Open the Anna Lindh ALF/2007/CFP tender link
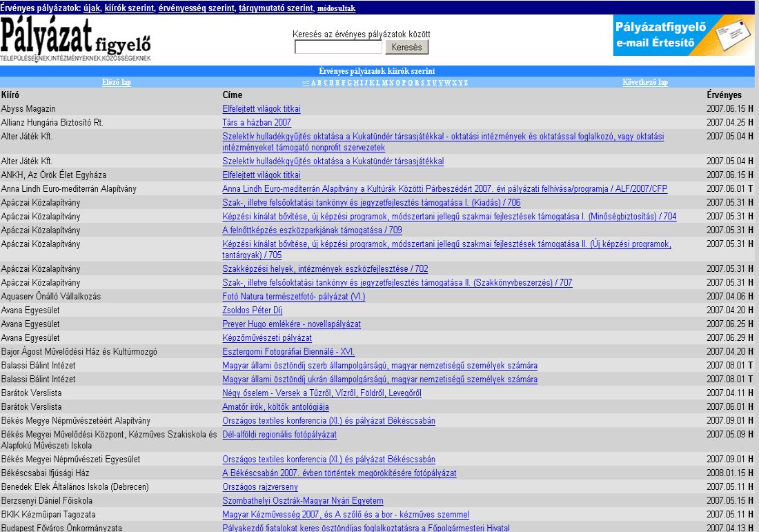759x532 pixels. tap(445, 189)
